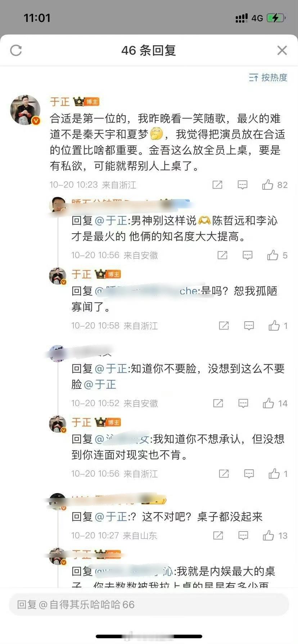Tap the 于正 username above the top comment
The image size is (298, 644).
click(60, 102)
